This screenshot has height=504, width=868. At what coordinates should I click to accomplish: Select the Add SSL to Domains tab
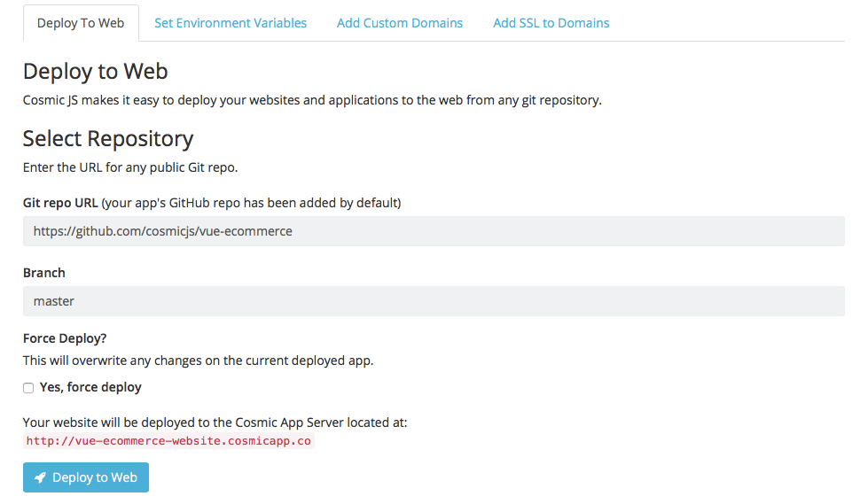pos(551,23)
